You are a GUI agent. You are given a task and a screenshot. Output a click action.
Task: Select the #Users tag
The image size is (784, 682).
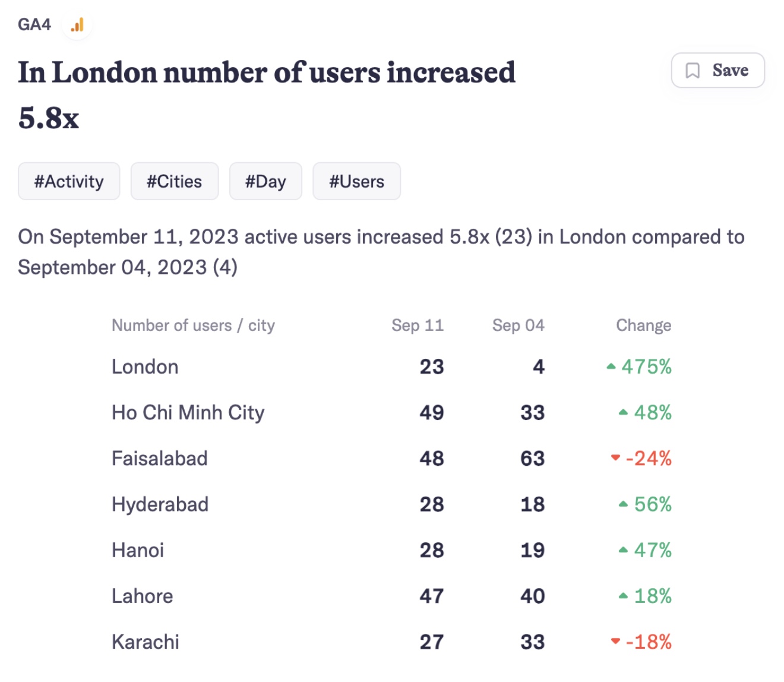[356, 181]
